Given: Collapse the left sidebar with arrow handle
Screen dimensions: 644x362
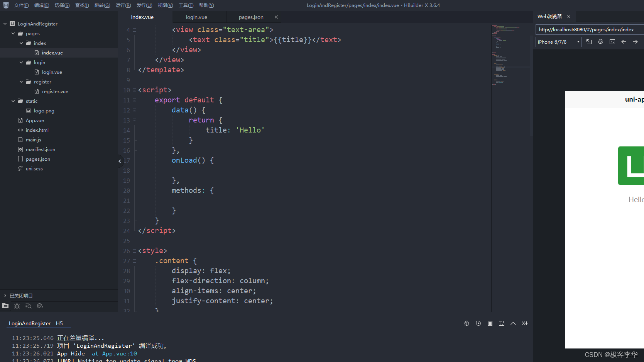Looking at the screenshot, I should click(120, 161).
